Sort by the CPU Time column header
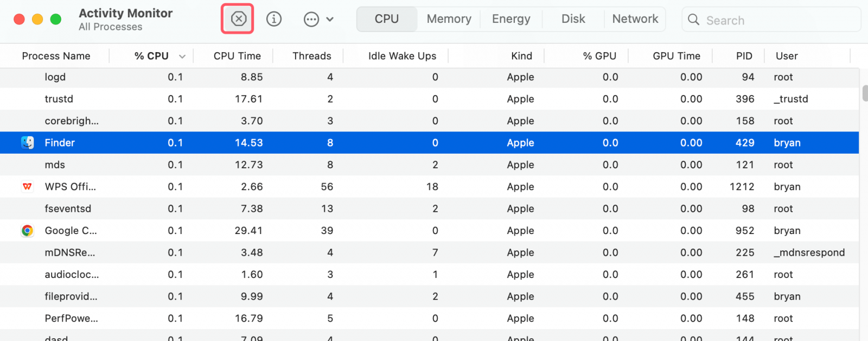868x341 pixels. 237,56
